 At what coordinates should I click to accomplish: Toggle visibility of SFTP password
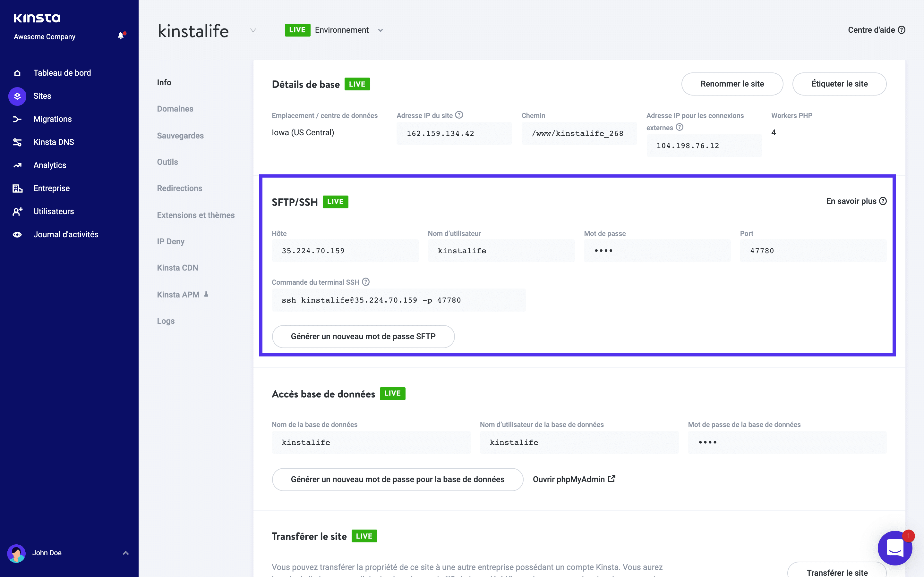coord(603,251)
